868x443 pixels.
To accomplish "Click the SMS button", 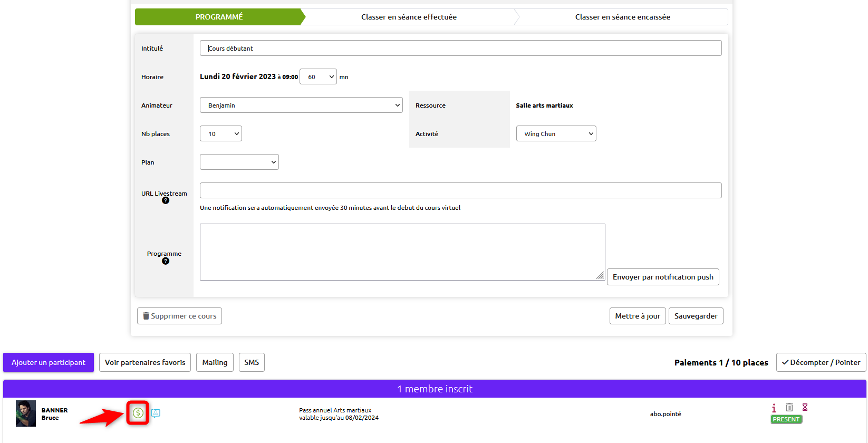I will 252,362.
